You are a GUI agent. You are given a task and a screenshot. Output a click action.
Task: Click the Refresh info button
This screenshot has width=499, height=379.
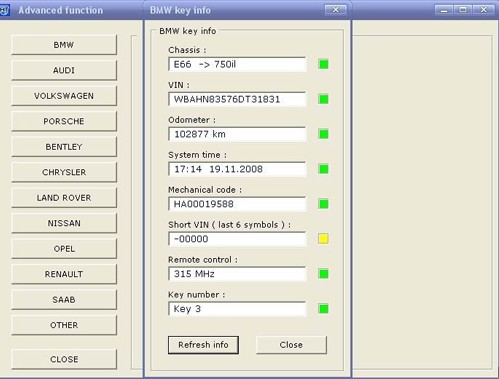coord(203,345)
